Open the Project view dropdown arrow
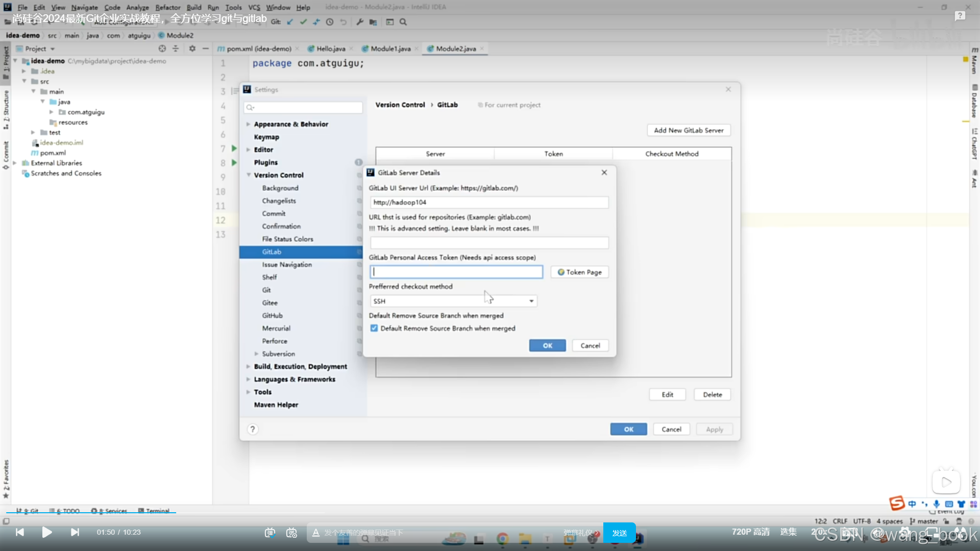The width and height of the screenshot is (980, 551). (x=53, y=49)
